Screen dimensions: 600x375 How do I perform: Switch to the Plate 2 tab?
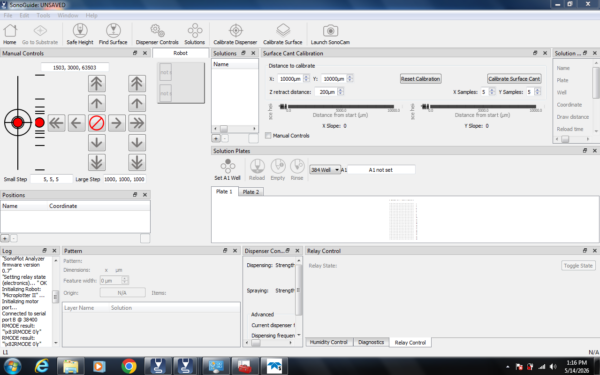(x=251, y=192)
